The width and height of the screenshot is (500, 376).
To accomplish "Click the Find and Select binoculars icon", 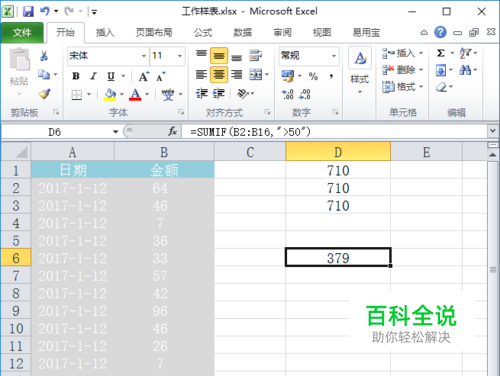I will tap(465, 70).
